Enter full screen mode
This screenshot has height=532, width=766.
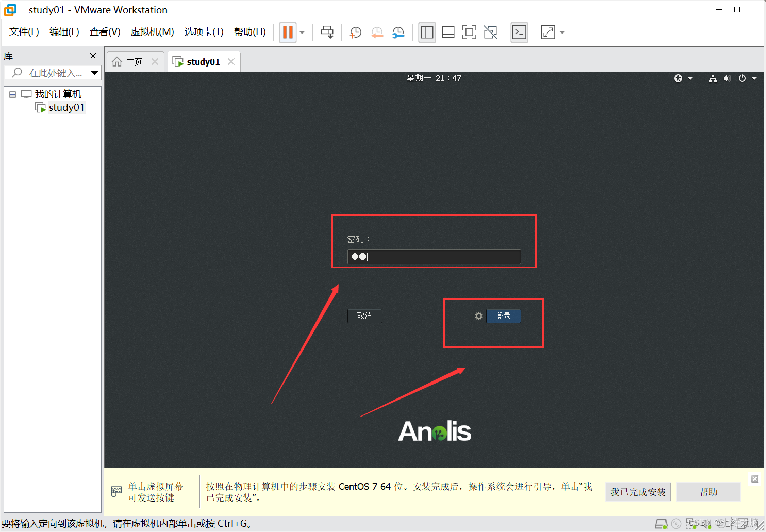click(x=469, y=32)
